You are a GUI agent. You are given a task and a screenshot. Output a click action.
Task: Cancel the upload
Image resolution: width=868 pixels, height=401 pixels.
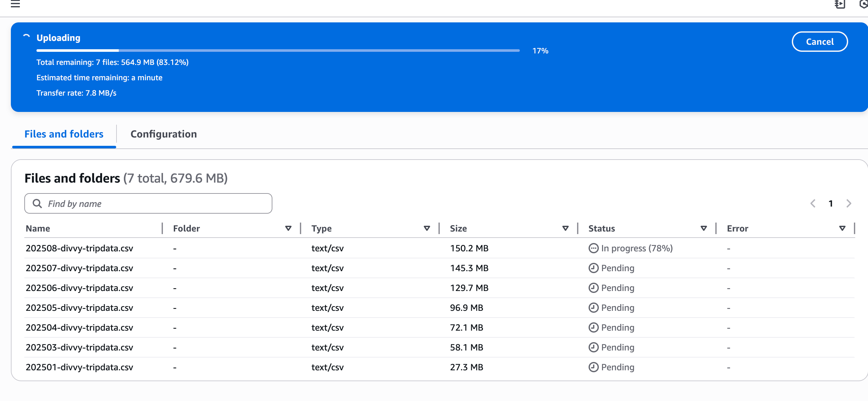pyautogui.click(x=819, y=42)
